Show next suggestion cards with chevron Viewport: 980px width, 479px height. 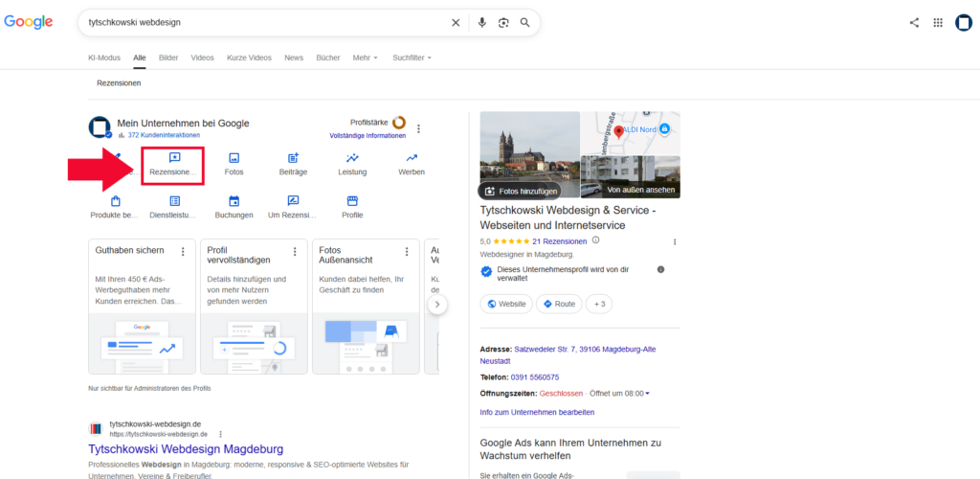(437, 305)
